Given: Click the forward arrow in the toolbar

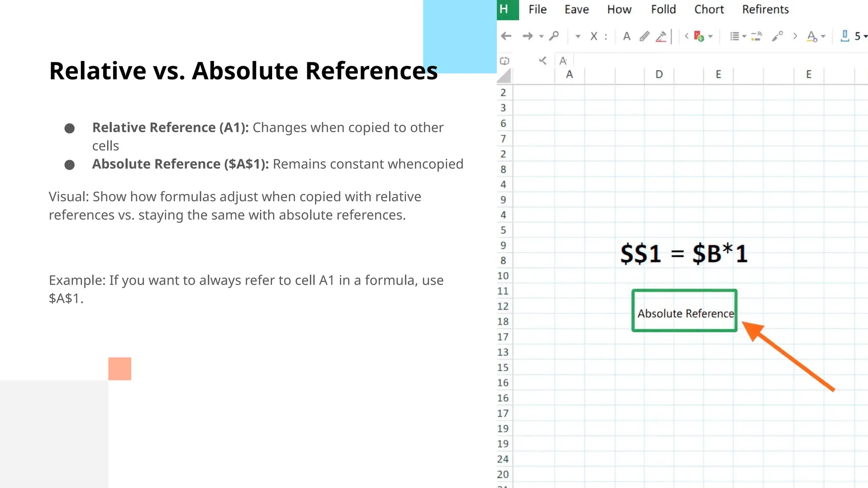Looking at the screenshot, I should click(x=528, y=36).
